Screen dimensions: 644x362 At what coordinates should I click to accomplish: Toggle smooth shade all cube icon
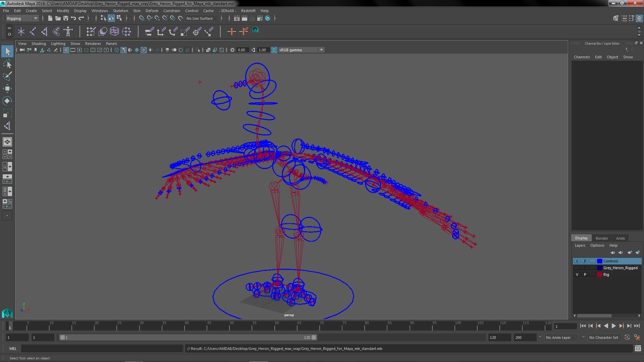(x=123, y=50)
